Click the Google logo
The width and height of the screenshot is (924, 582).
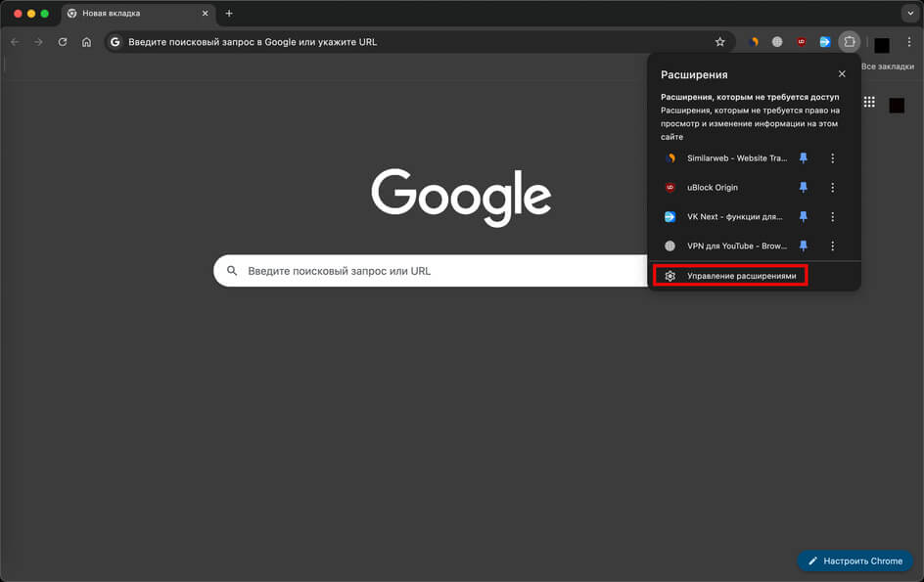461,197
